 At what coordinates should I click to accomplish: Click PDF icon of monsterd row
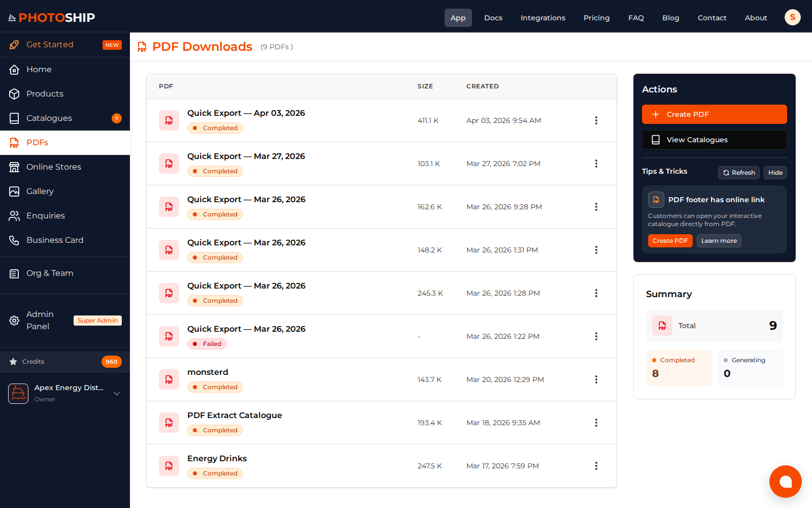[x=169, y=379]
